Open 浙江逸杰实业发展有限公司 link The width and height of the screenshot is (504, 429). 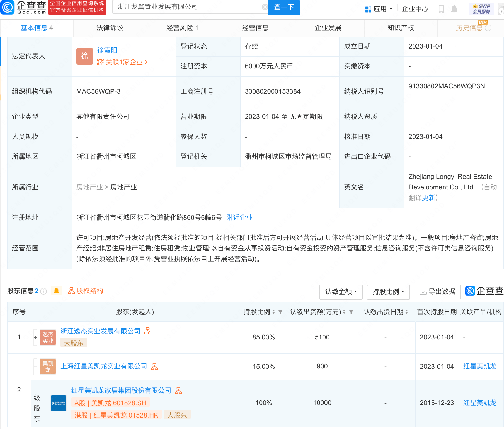100,331
